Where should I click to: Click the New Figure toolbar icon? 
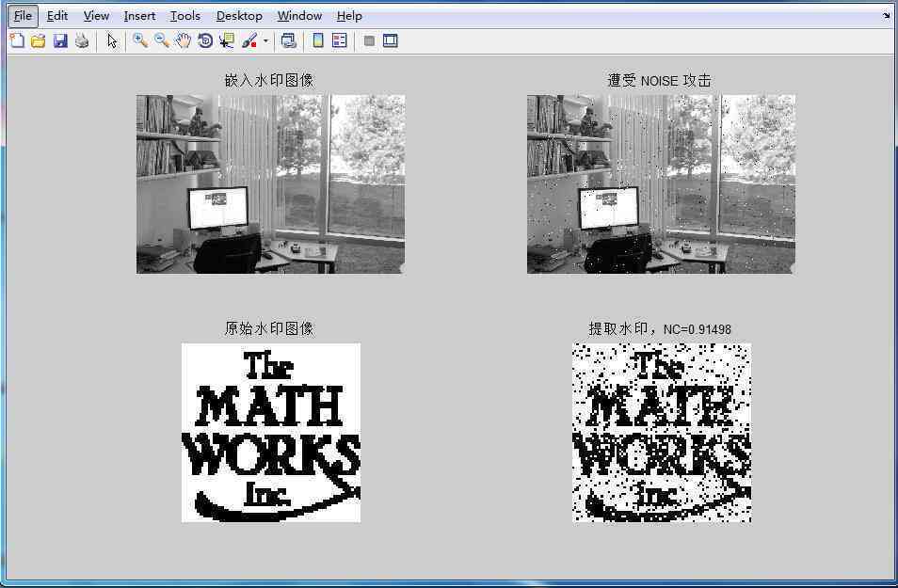[17, 40]
